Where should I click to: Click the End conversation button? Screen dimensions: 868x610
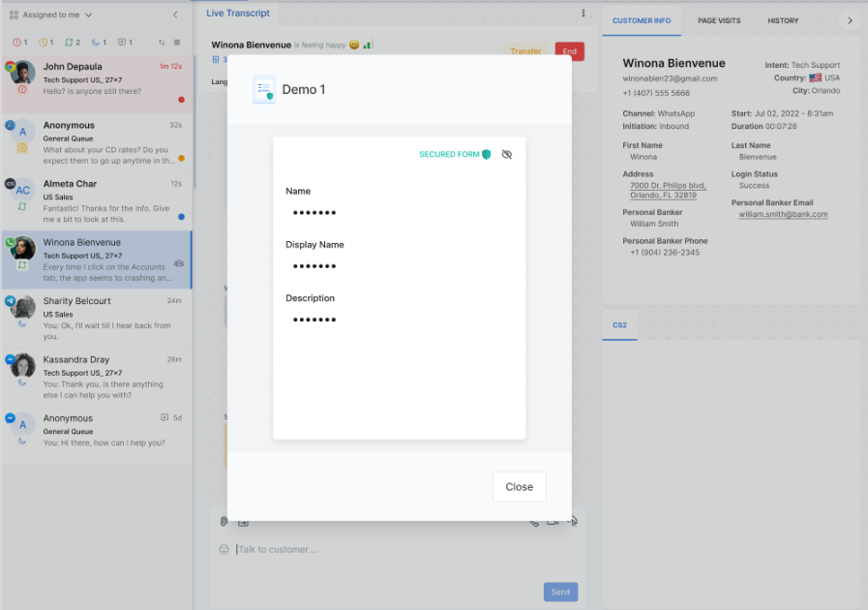point(569,51)
